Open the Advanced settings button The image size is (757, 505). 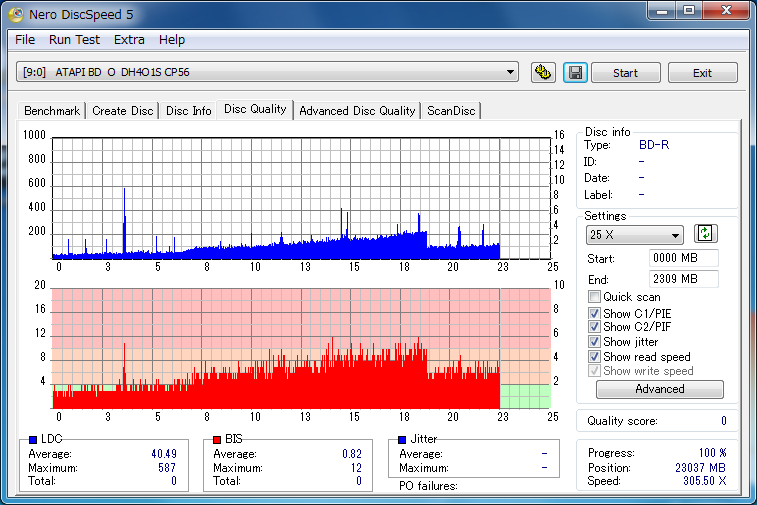tap(659, 389)
